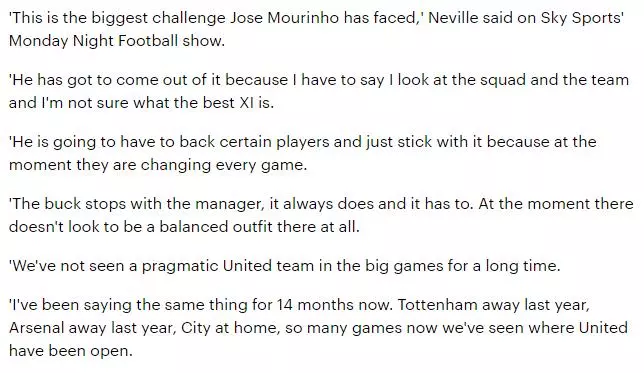Click the closing words 'have been open.'
644x373 pixels.
point(71,351)
